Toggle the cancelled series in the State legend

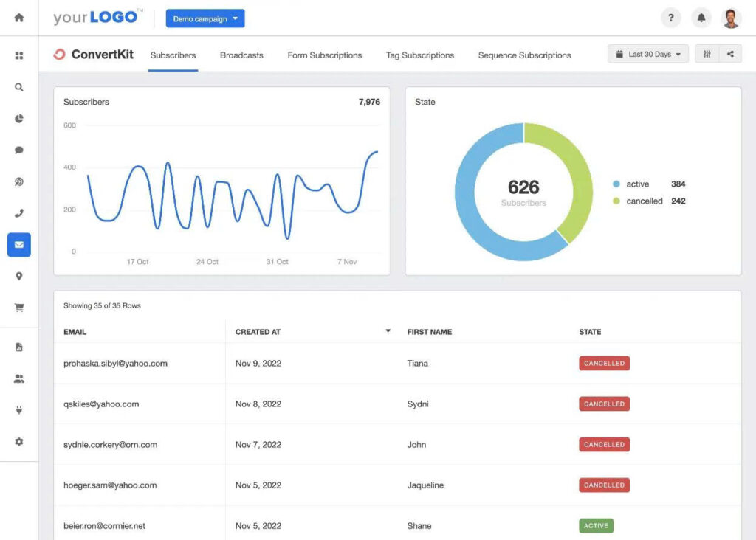(644, 201)
